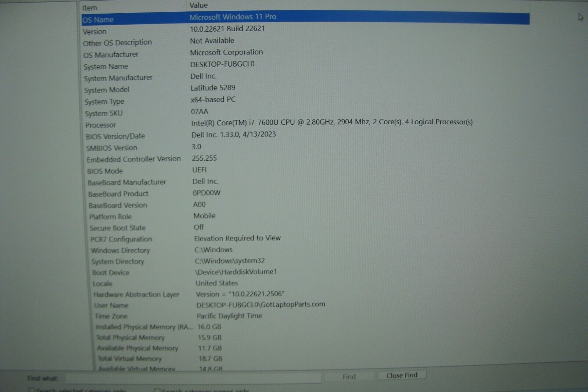
Task: Click the x64-based PC value
Action: click(x=213, y=100)
